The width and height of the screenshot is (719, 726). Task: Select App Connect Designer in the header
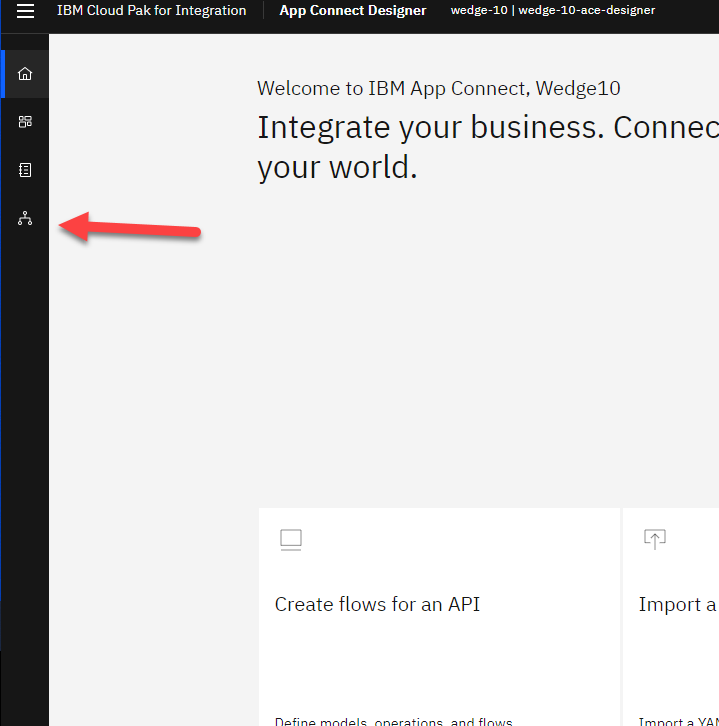pos(352,11)
